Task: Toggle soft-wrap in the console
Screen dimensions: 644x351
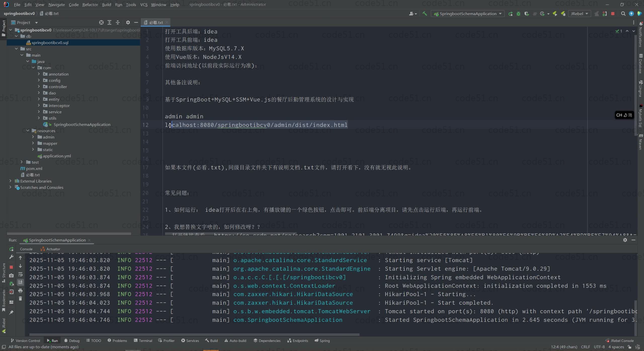Action: 20,274
